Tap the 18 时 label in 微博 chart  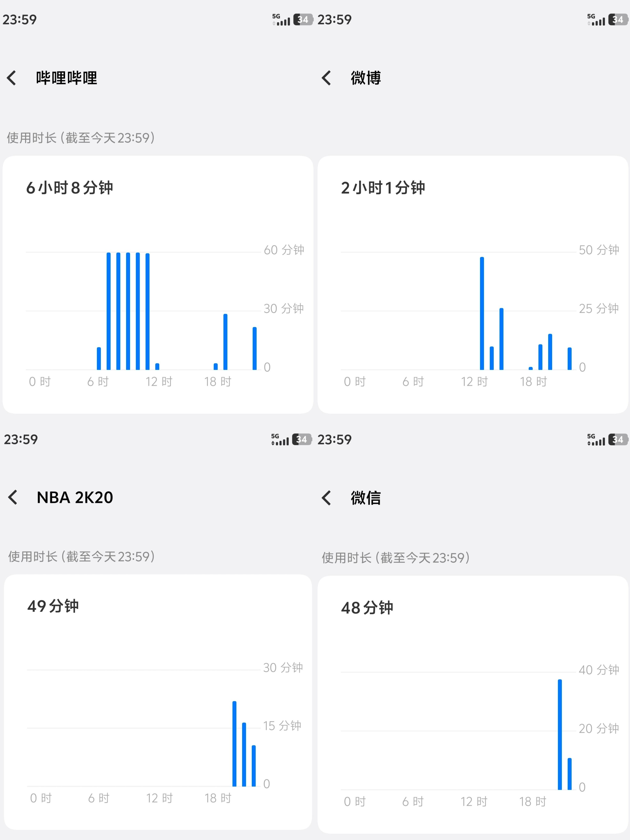click(533, 382)
